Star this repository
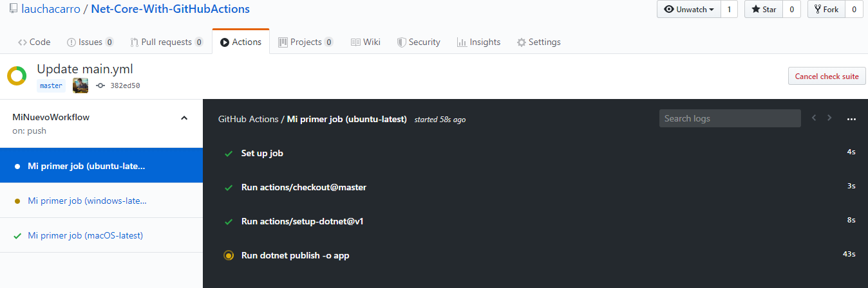The image size is (868, 288). [x=764, y=10]
